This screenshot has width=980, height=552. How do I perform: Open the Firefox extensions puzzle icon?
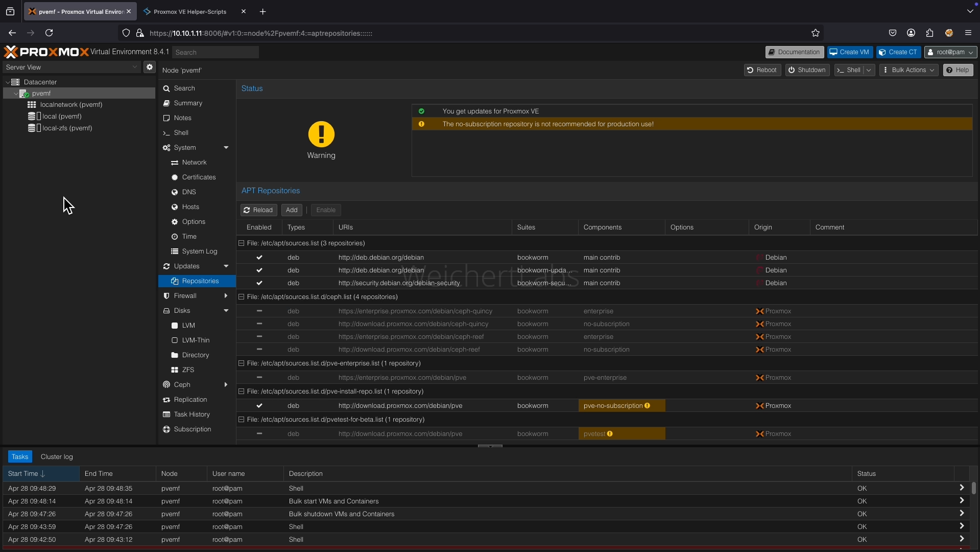click(x=929, y=33)
